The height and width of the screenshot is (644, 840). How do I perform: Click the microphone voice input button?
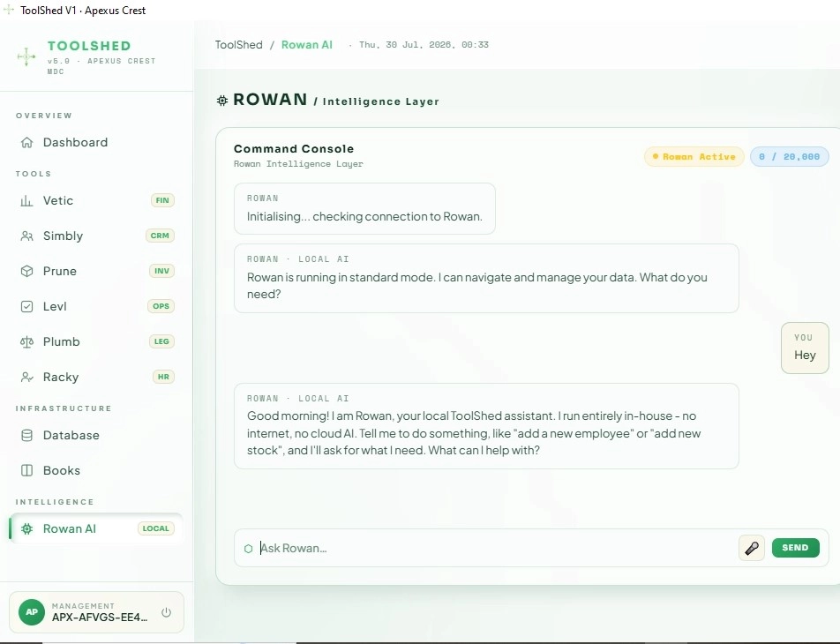(752, 548)
